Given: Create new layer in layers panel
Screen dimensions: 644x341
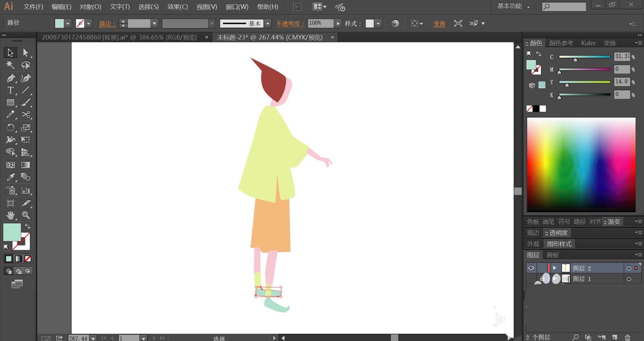Looking at the screenshot, I should tap(615, 337).
